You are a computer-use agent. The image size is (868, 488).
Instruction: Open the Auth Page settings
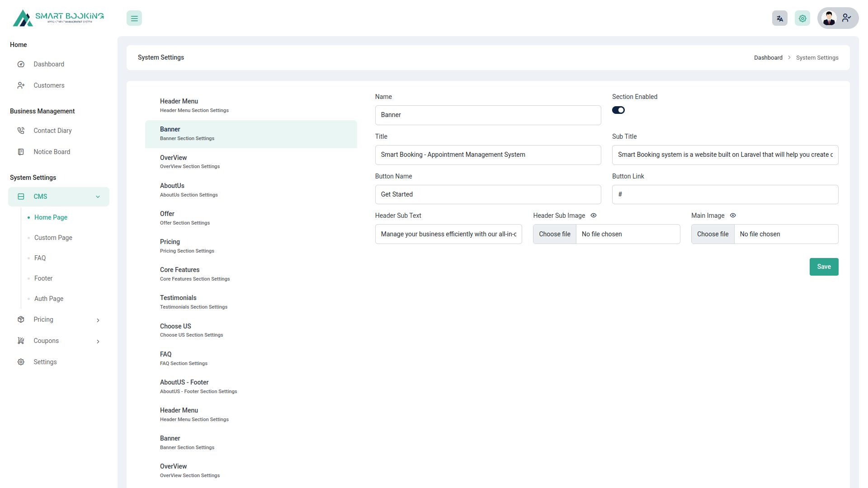click(x=48, y=299)
